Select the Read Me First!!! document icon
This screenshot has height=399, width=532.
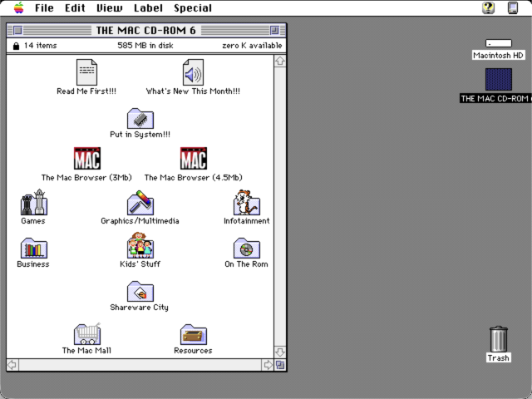coord(86,72)
